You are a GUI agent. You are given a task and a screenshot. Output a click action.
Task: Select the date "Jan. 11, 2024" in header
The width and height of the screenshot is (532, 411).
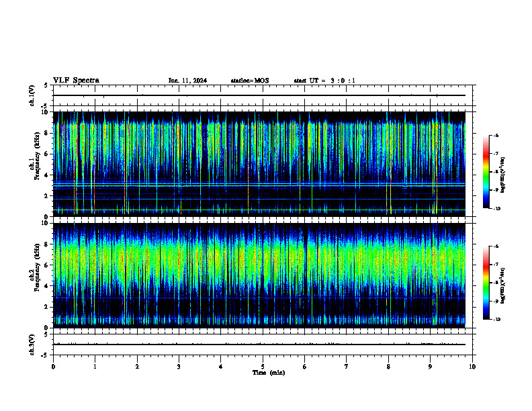pos(187,81)
